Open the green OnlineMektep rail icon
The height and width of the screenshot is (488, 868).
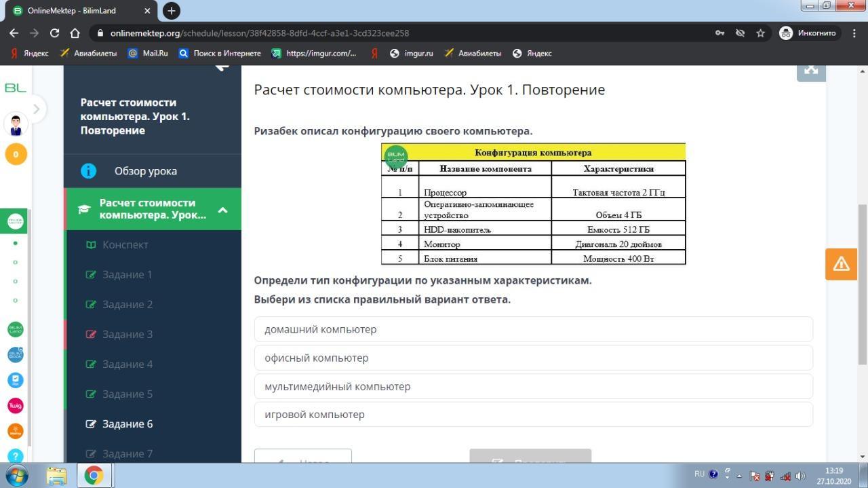coord(15,221)
